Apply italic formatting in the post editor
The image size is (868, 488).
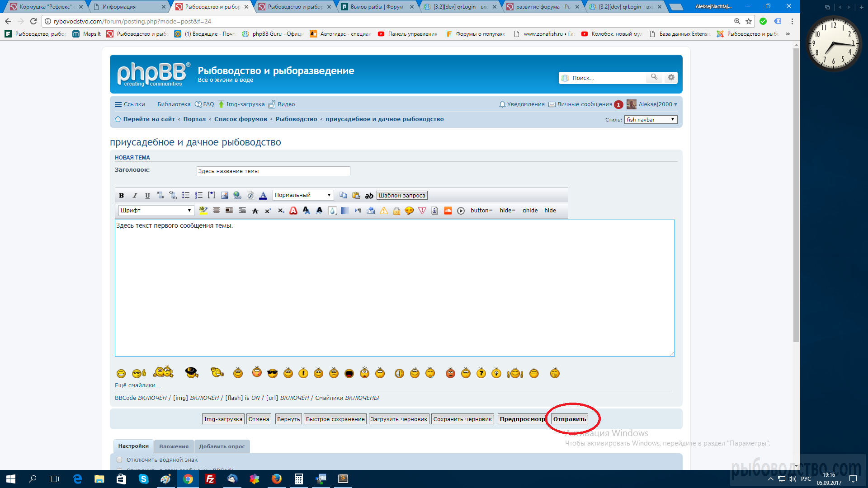click(x=134, y=195)
